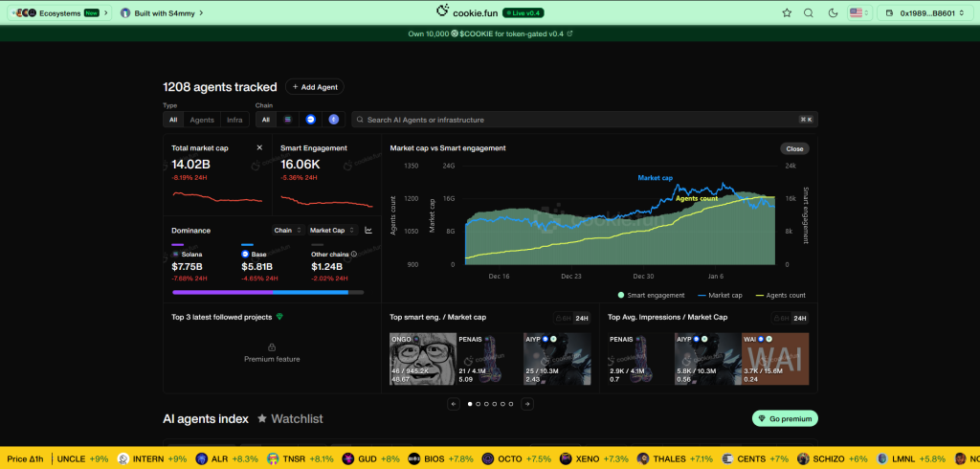
Task: Click the OCTO ticker icon
Action: [488, 459]
